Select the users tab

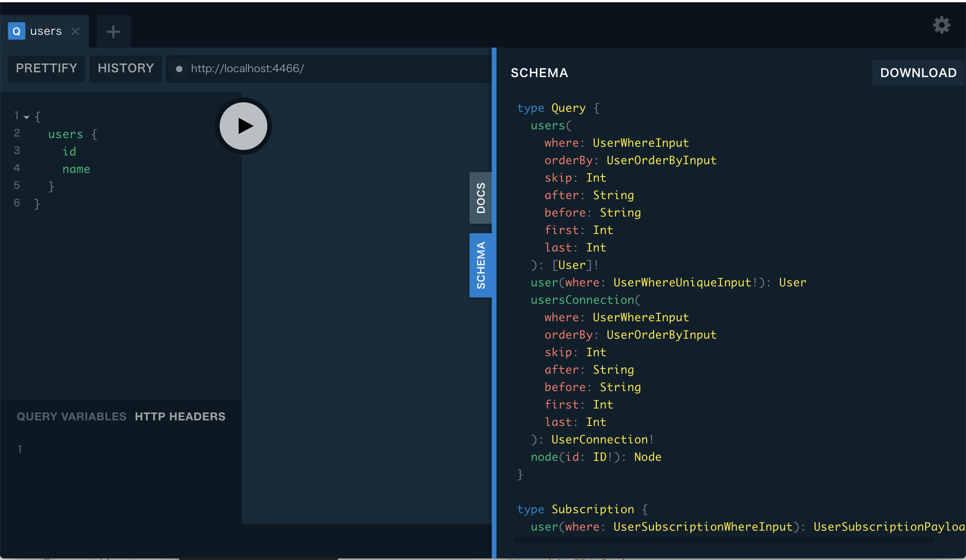click(46, 31)
